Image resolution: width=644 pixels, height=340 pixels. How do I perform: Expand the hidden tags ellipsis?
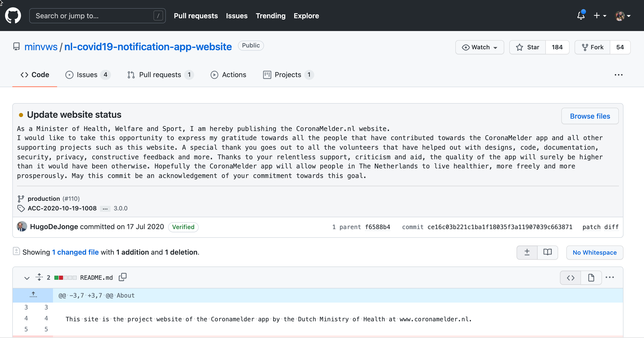105,209
